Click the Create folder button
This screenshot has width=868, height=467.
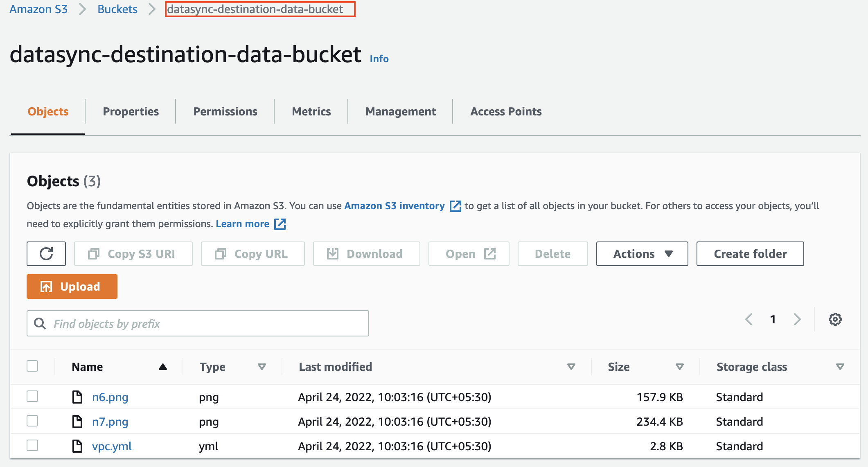(750, 254)
